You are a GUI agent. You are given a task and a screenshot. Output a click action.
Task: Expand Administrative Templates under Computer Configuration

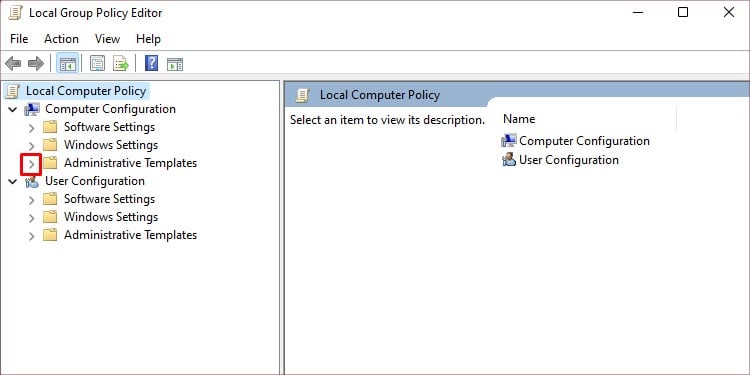(x=31, y=165)
